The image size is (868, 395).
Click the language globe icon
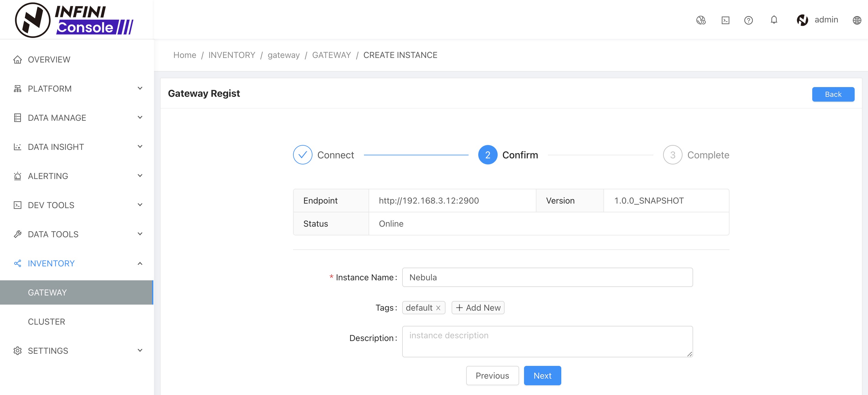tap(856, 20)
